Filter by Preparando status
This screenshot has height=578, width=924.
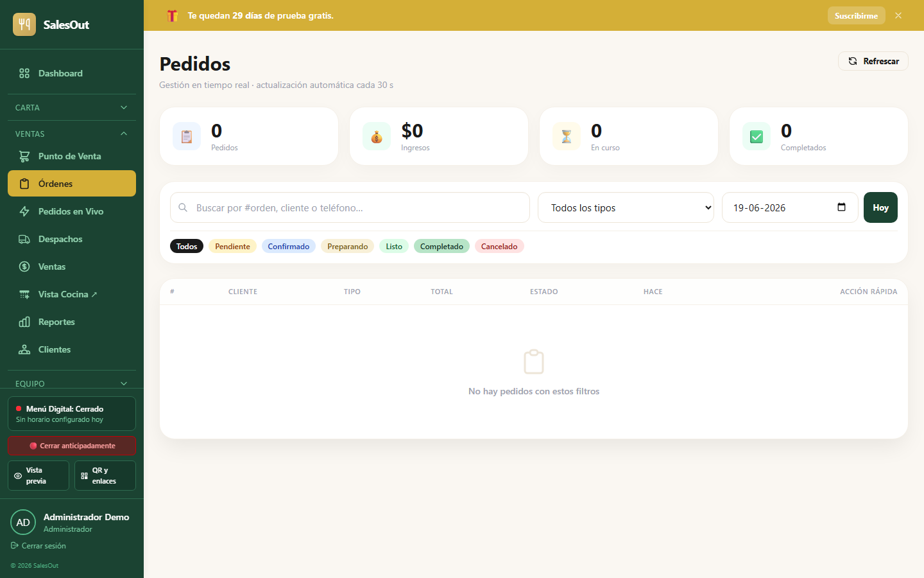(347, 246)
